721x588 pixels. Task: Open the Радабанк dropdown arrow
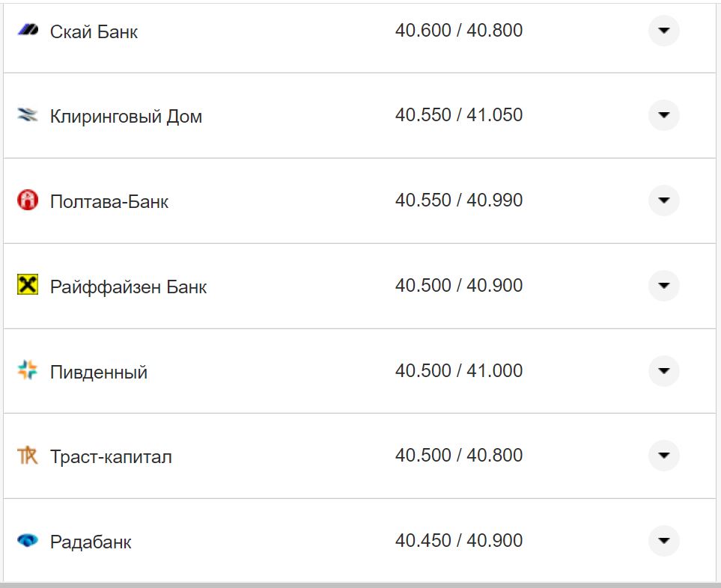(x=664, y=540)
